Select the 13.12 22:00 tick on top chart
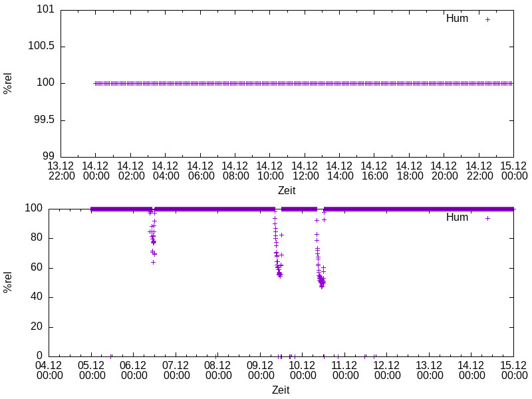532x399 pixels. tap(61, 171)
